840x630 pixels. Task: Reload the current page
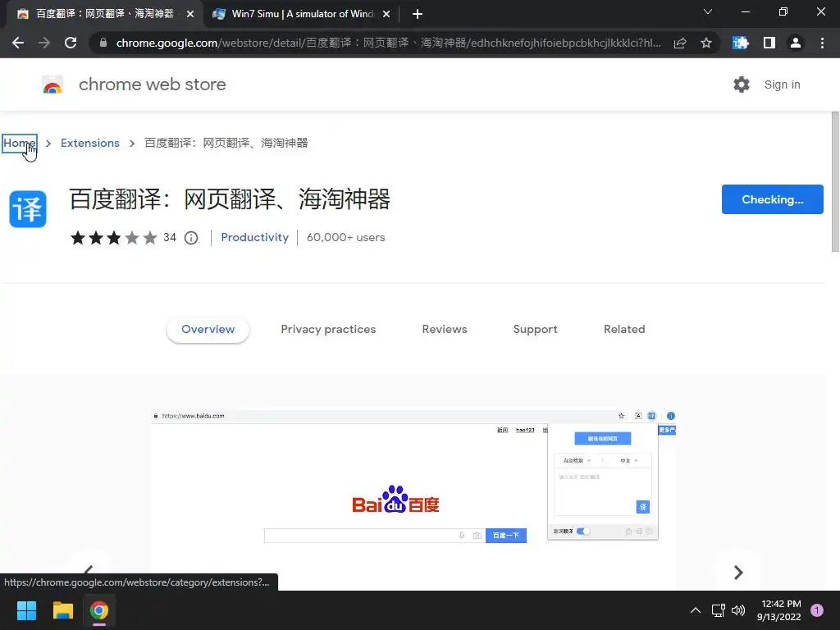coord(71,43)
